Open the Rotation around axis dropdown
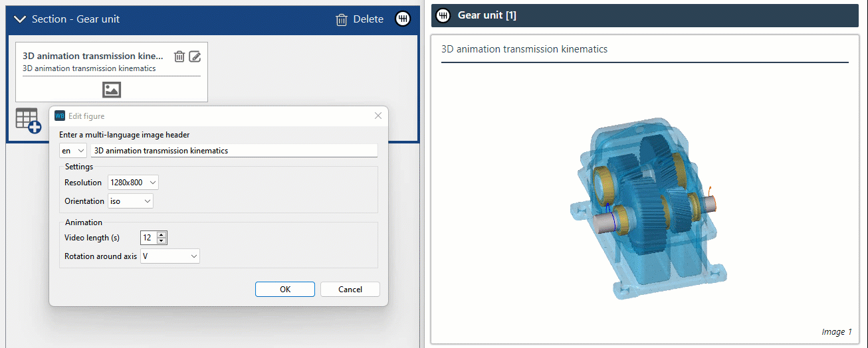 point(170,256)
